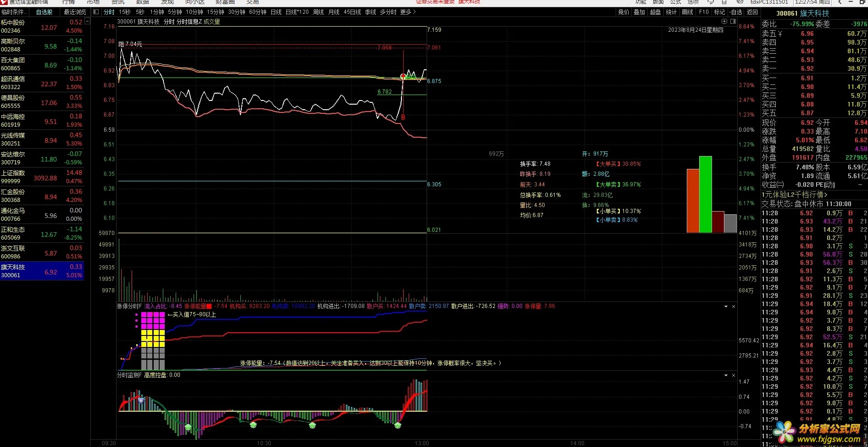Select 中远海控 601919 in watchlist
The width and height of the screenshot is (868, 447).
coord(42,121)
